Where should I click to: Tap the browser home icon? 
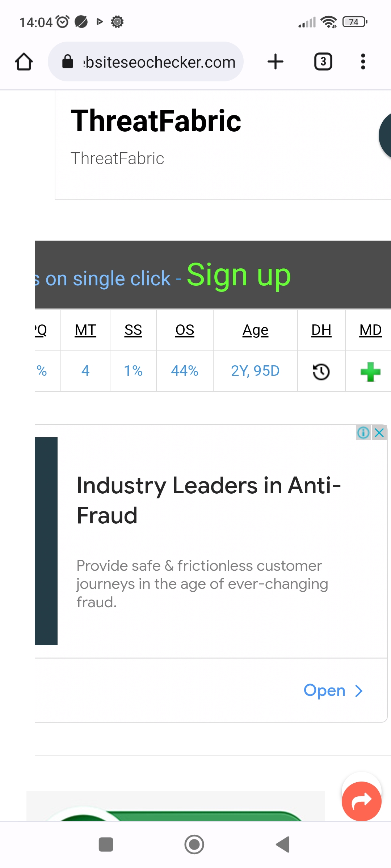24,61
